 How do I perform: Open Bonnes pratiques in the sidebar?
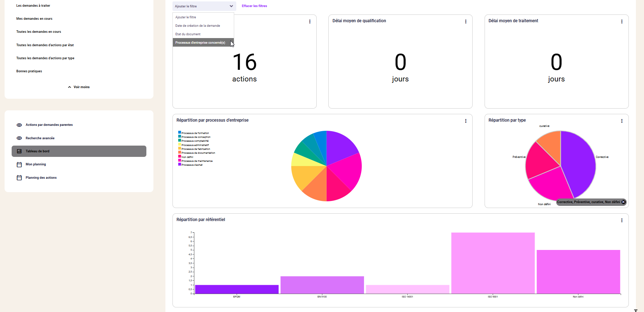[x=29, y=71]
